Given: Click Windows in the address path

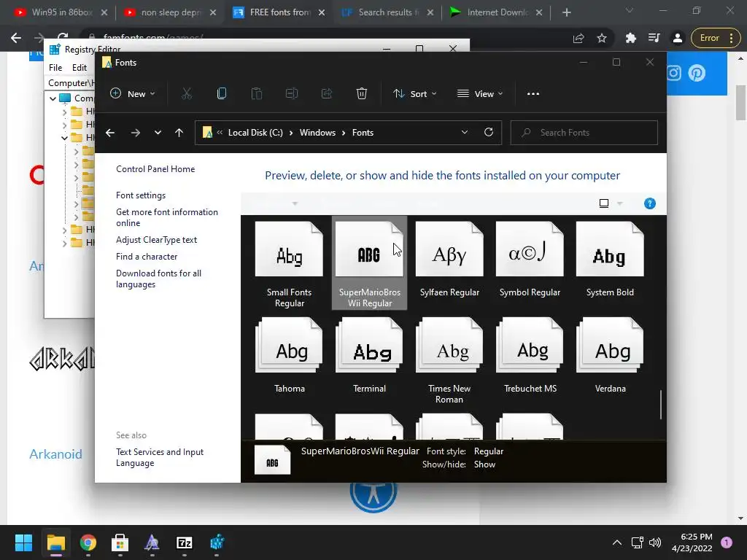Looking at the screenshot, I should pos(317,133).
